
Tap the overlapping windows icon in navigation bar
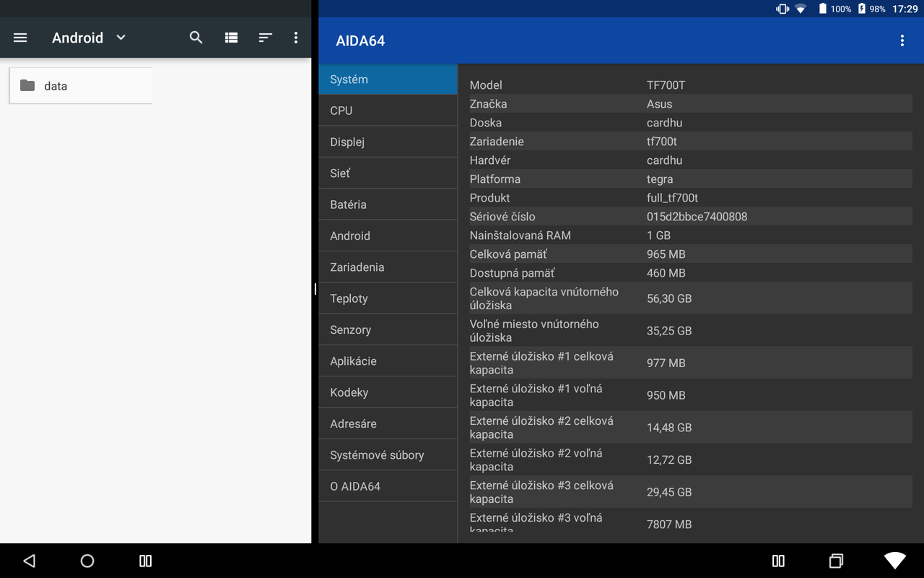point(836,561)
